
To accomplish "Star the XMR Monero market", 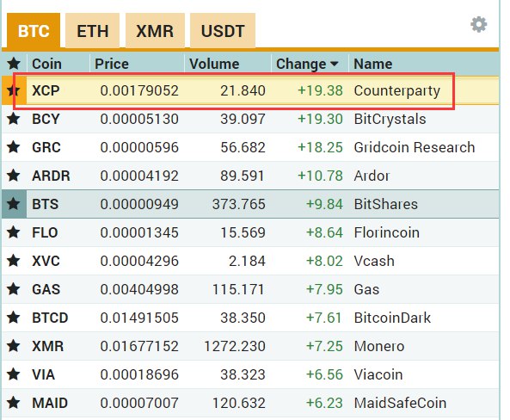I will pyautogui.click(x=14, y=346).
